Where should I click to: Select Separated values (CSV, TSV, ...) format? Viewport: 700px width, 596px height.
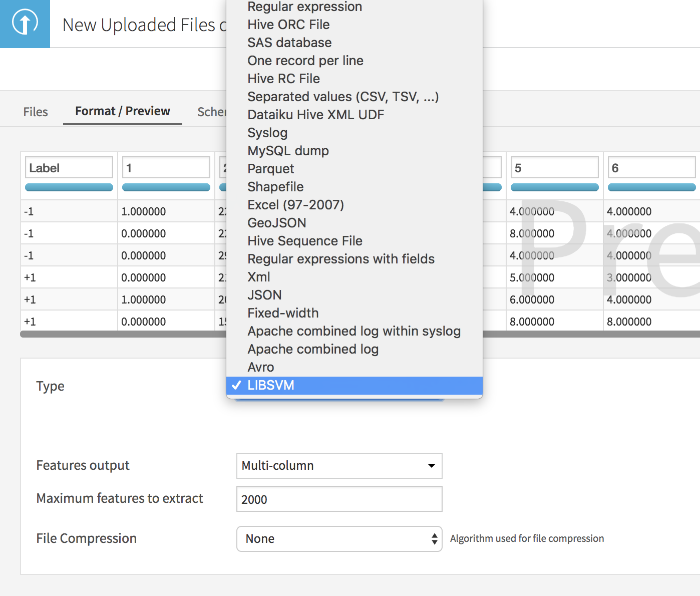[355, 97]
